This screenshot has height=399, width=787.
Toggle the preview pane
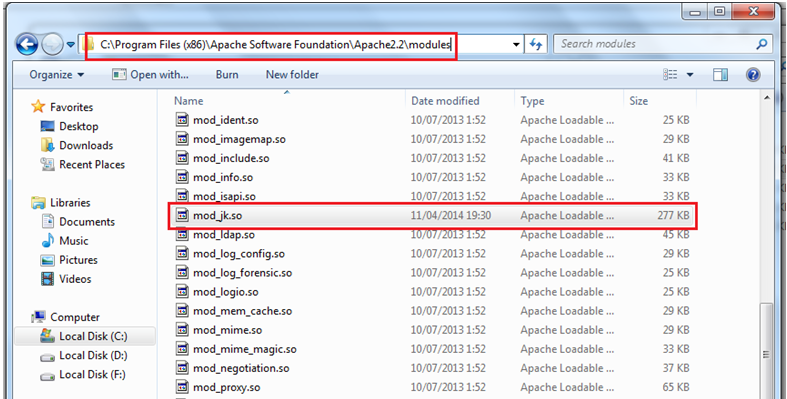coord(720,75)
